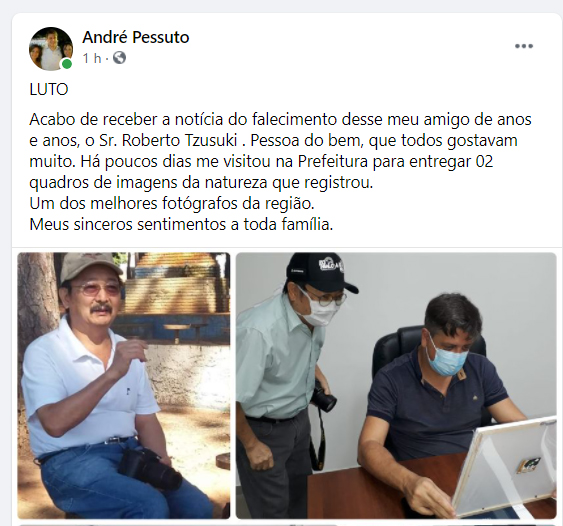Click the black cap in right photo
The width and height of the screenshot is (563, 526).
tap(321, 272)
